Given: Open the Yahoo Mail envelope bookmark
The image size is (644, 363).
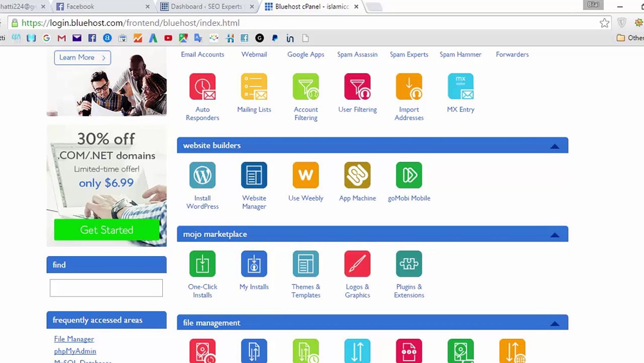Looking at the screenshot, I should coord(77,38).
